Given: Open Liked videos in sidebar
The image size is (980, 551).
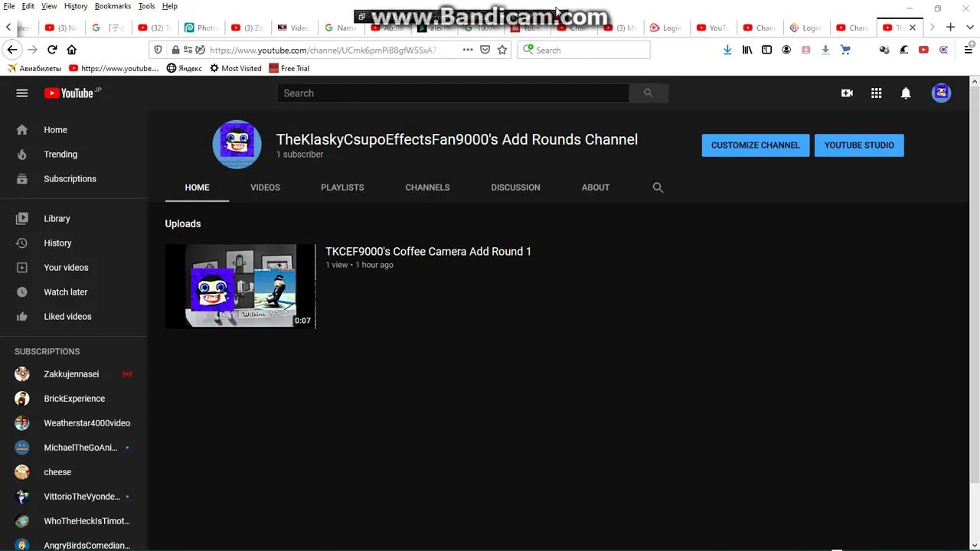Looking at the screenshot, I should click(73, 317).
